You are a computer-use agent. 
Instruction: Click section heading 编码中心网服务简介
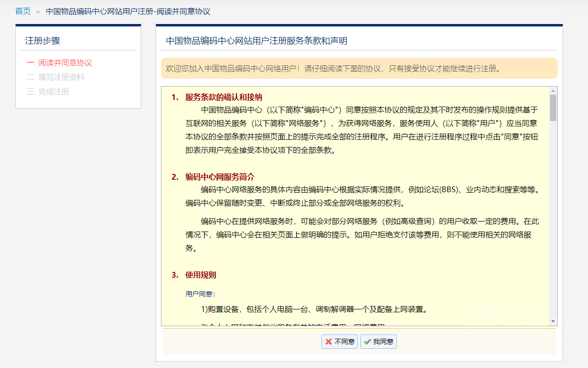coord(220,177)
